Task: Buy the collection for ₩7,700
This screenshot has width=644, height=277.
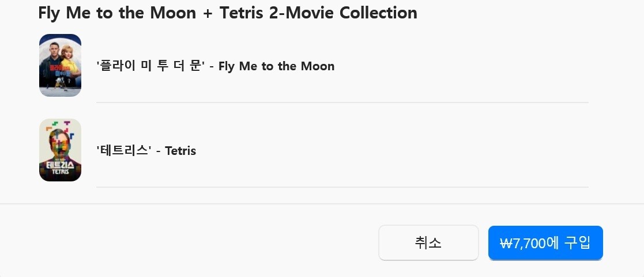Action: click(545, 242)
